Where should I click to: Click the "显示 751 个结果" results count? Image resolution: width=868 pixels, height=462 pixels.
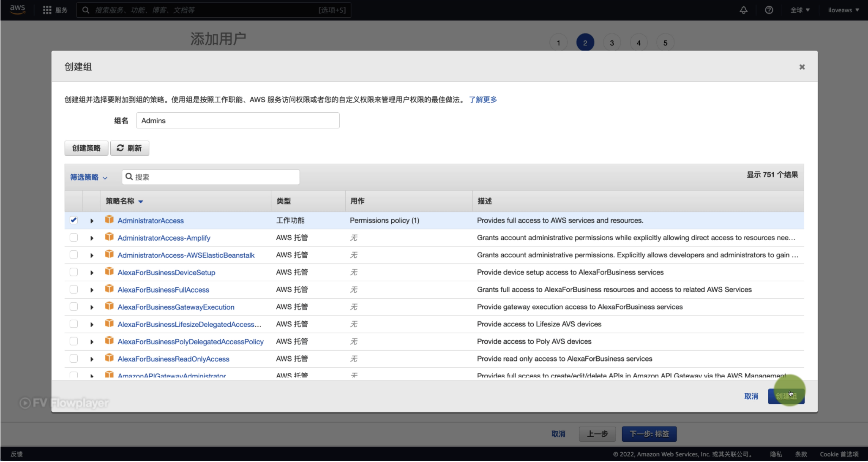click(772, 174)
